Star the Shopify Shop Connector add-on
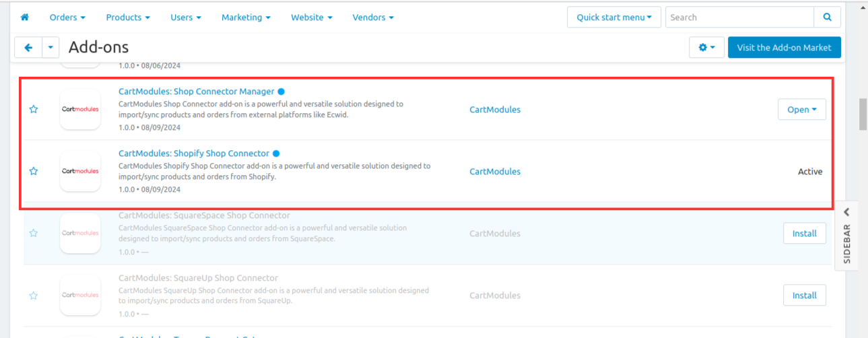The width and height of the screenshot is (868, 338). [x=34, y=171]
